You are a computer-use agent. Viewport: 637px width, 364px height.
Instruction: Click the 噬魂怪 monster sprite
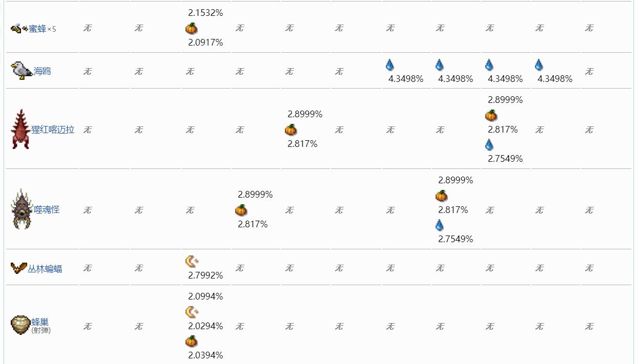(x=22, y=209)
